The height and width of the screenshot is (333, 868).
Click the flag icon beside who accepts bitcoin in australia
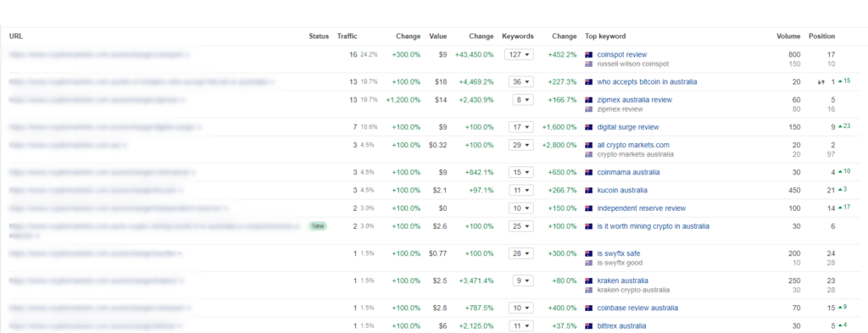point(588,82)
